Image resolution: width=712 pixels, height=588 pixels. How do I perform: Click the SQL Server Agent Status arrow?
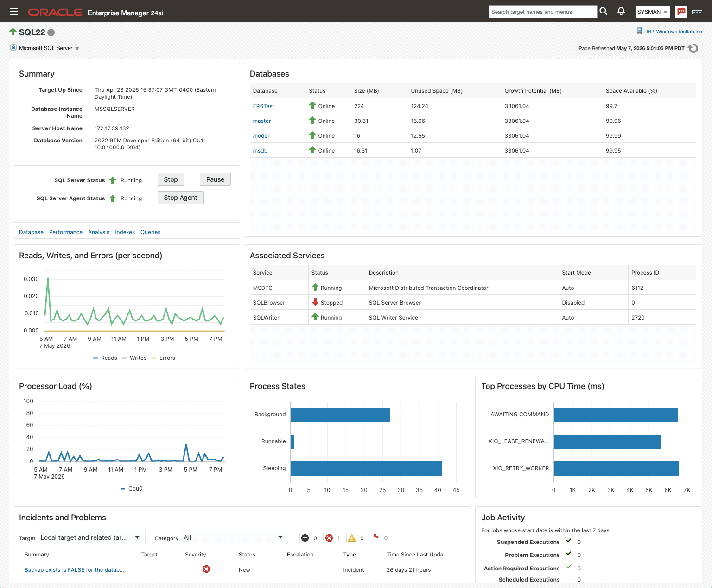(x=113, y=198)
